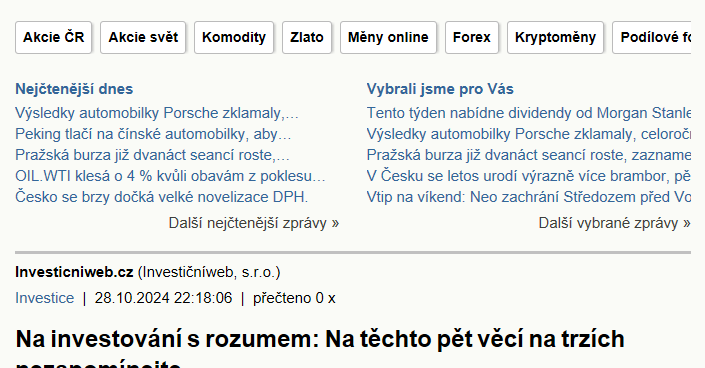Open Vybrali jsme pro Vás heading
This screenshot has height=368, width=705.
coord(440,89)
